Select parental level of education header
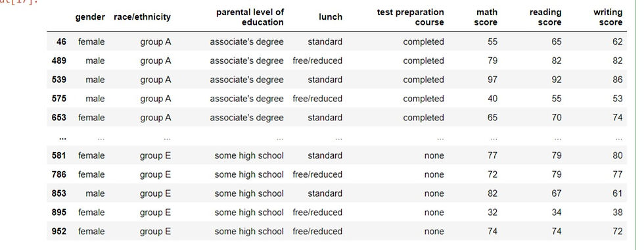 pyautogui.click(x=250, y=17)
